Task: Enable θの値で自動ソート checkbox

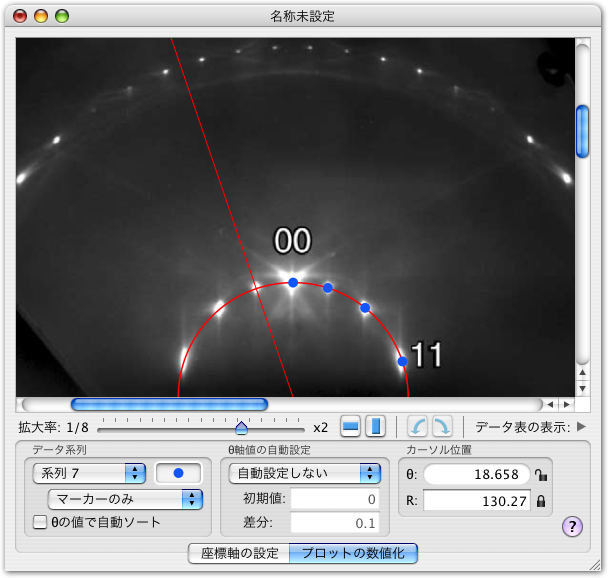Action: [40, 522]
